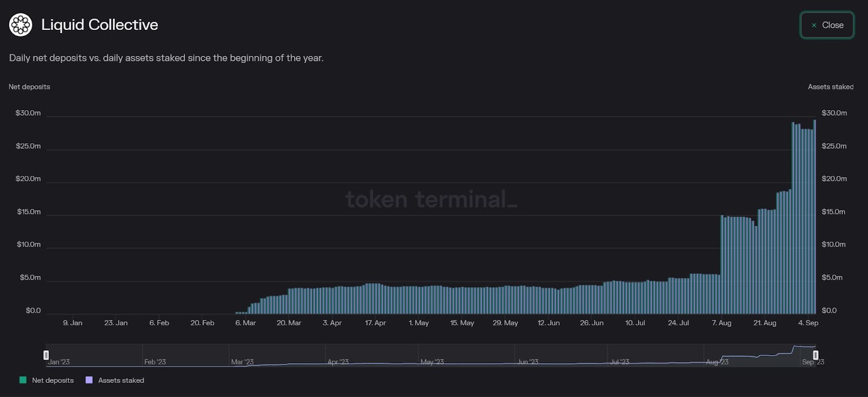
Task: Click the 7. Aug date label
Action: pos(722,323)
